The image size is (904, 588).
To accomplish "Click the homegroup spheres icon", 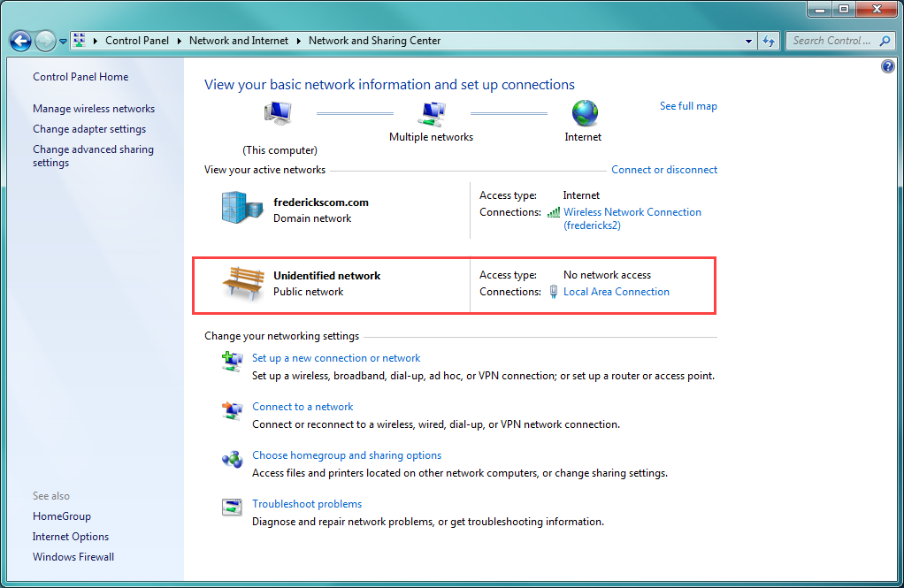I will pos(233,460).
